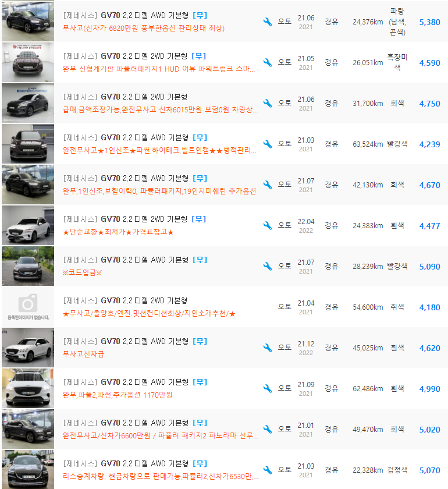Image resolution: width=448 pixels, height=489 pixels.
Task: Open GV70 AWD title link of 42,130km listing
Action: 136,178
